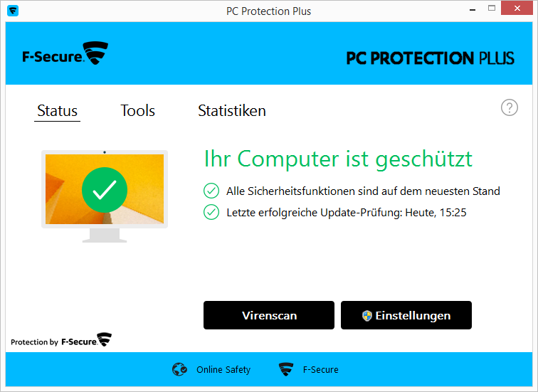Screen dimensions: 538x392
Task: Start a Virenscan
Action: pyautogui.click(x=269, y=315)
